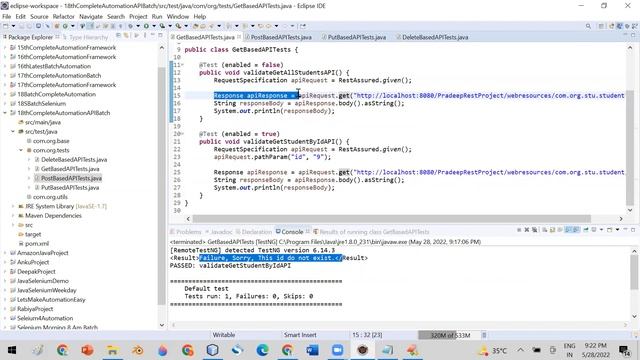Click the green Run launch icon
The image size is (640, 360).
tap(146, 26)
